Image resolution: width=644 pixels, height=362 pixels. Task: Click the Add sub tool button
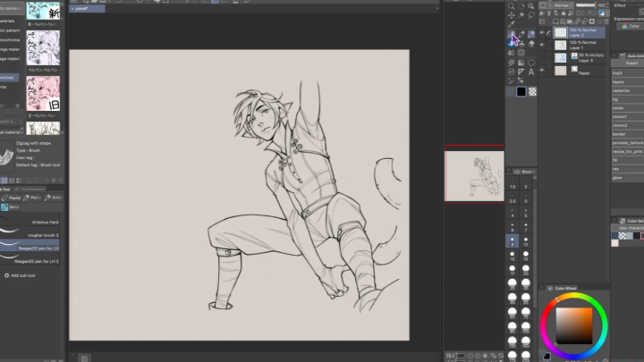tap(20, 275)
